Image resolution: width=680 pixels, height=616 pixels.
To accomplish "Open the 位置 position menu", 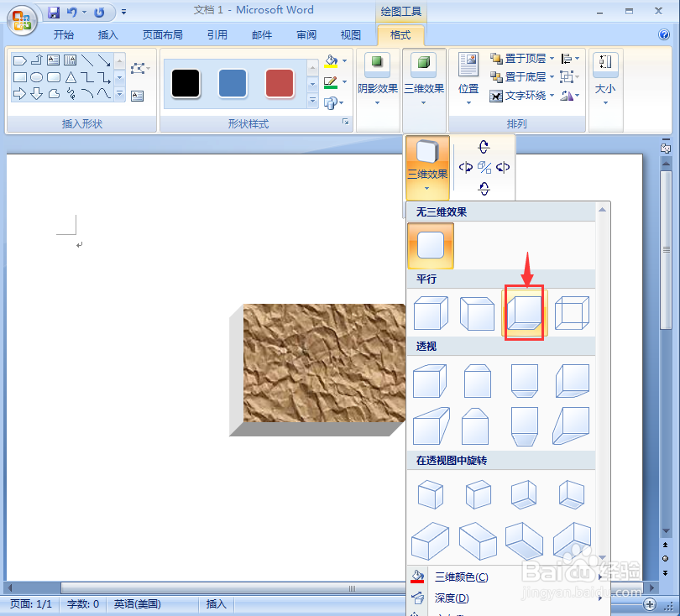I will [468, 79].
